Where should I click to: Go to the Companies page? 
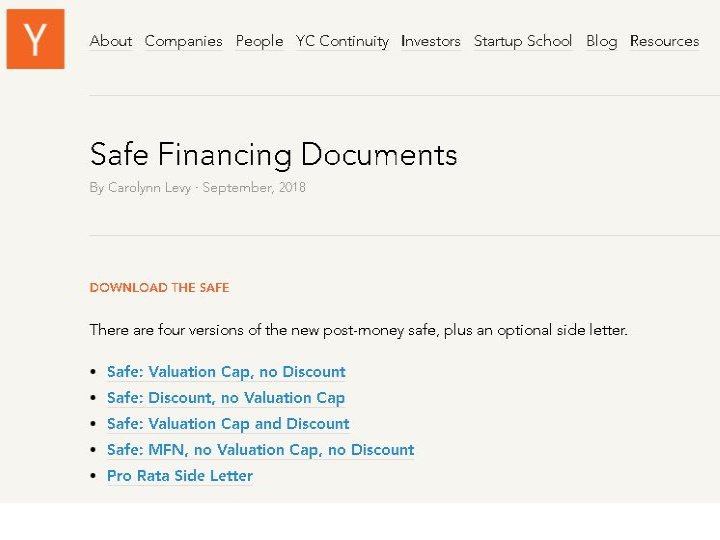[x=183, y=41]
